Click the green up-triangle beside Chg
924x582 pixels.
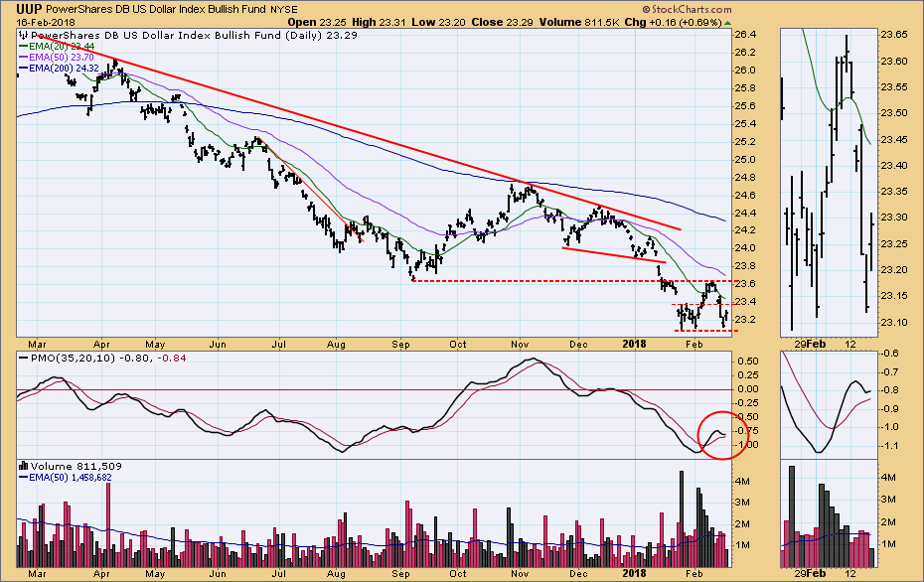pos(727,23)
